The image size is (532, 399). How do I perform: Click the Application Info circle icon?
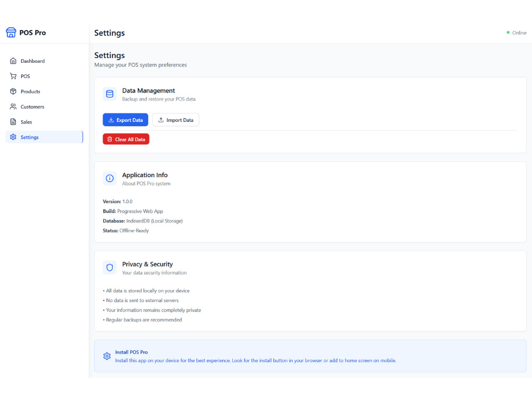[x=110, y=178]
